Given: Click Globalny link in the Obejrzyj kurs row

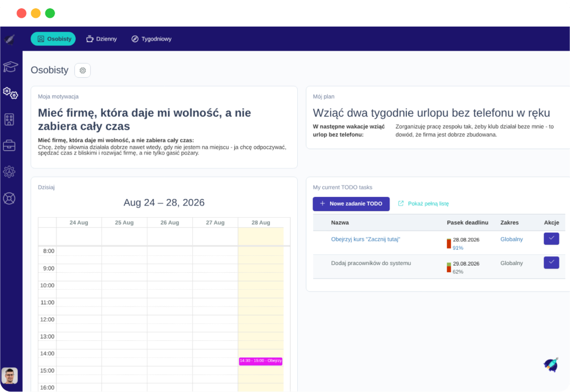Looking at the screenshot, I should (x=512, y=239).
